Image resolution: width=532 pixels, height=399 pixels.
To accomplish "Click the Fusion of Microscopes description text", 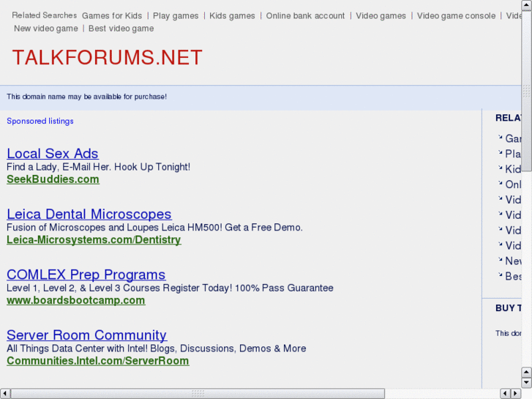I will [x=154, y=227].
